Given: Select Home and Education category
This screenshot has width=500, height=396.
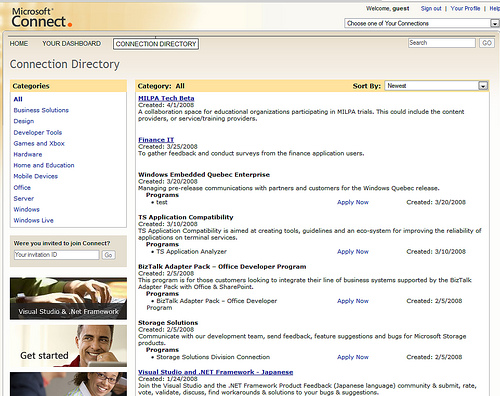Looking at the screenshot, I should click(x=44, y=165).
